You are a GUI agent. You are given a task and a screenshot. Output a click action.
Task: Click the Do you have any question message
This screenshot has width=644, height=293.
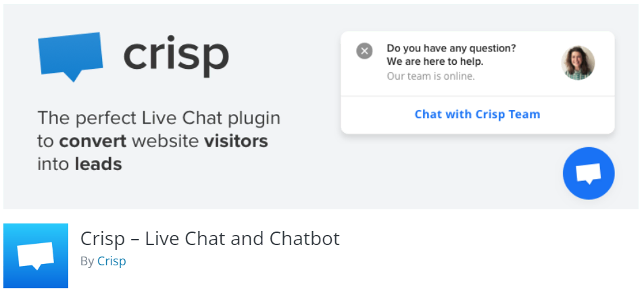(451, 49)
